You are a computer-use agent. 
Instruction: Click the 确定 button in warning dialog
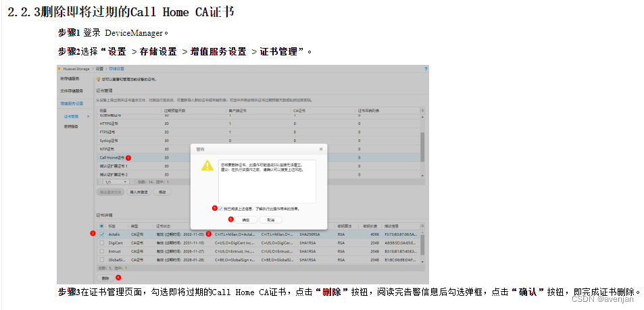pyautogui.click(x=247, y=219)
